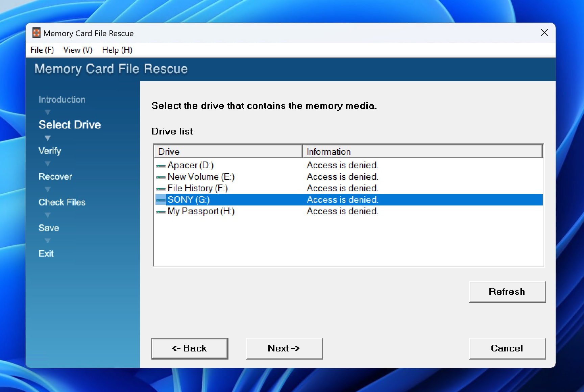Screen dimensions: 584x392
Task: Select the SONY (G:) drive
Action: click(x=349, y=200)
